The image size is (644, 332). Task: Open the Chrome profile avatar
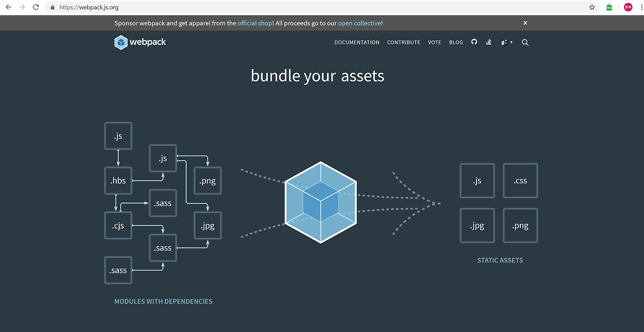628,7
